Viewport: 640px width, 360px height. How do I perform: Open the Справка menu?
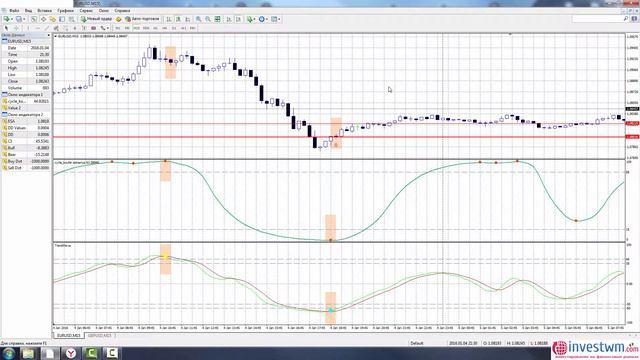pos(122,11)
